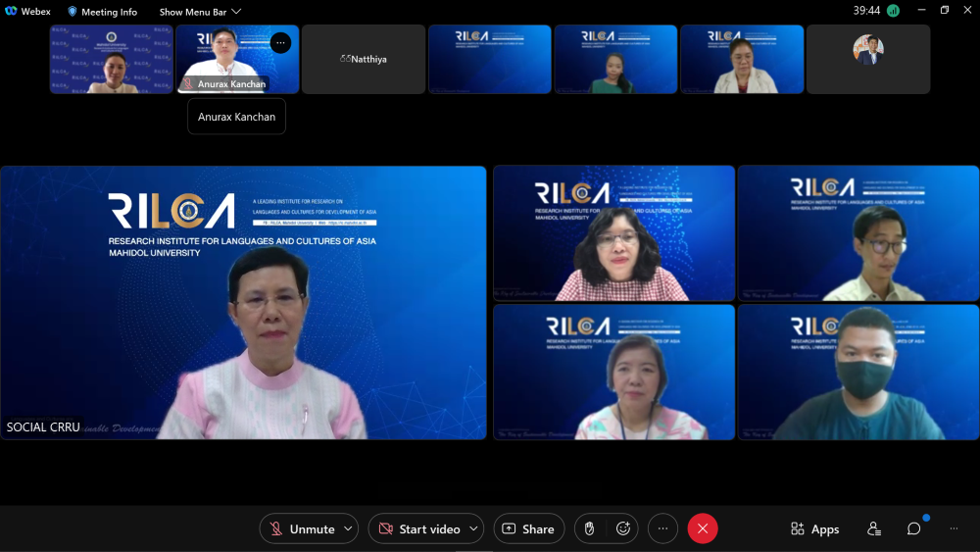
Task: Click the red leave meeting button
Action: point(702,528)
